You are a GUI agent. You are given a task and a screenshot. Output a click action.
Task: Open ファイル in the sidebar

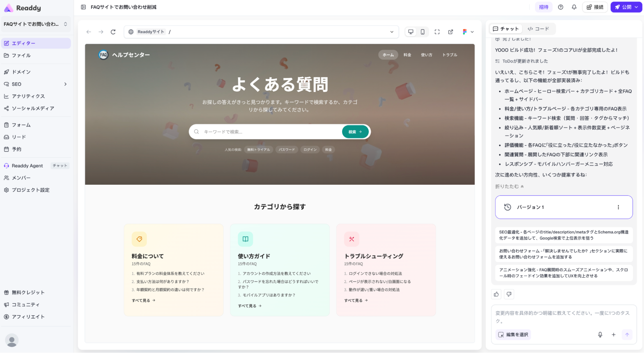point(36,55)
